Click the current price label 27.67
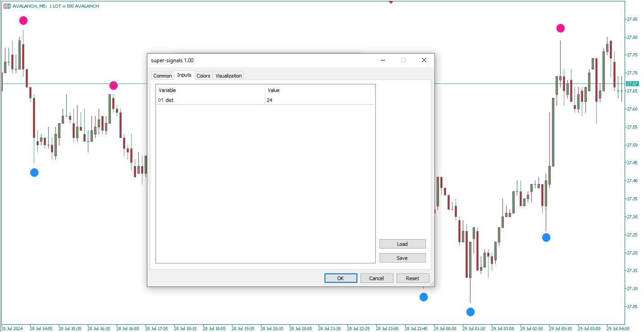The width and height of the screenshot is (644, 332). tap(632, 83)
